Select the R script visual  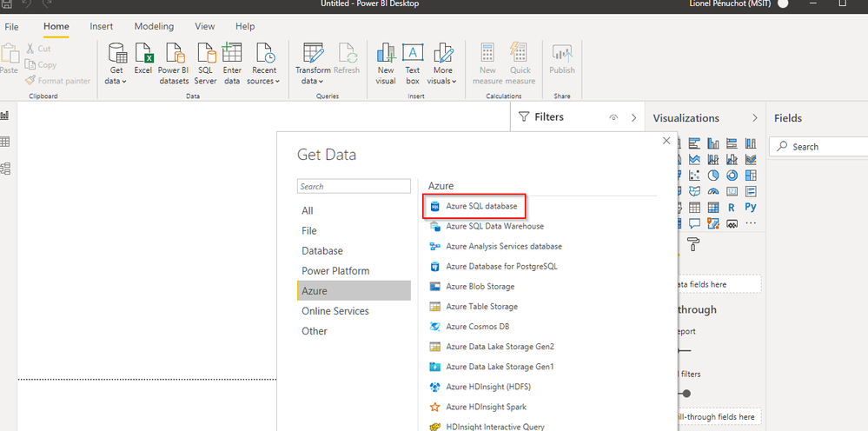pyautogui.click(x=732, y=208)
